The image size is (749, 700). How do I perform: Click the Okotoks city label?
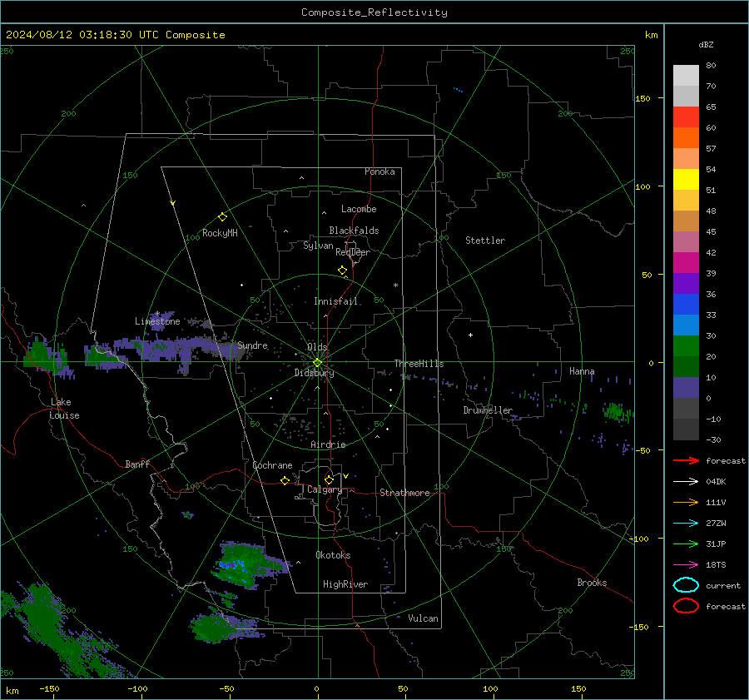[x=333, y=556]
